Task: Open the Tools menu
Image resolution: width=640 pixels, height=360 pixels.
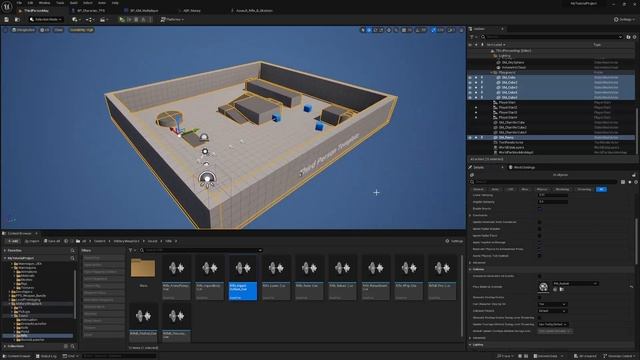Action: pos(60,3)
